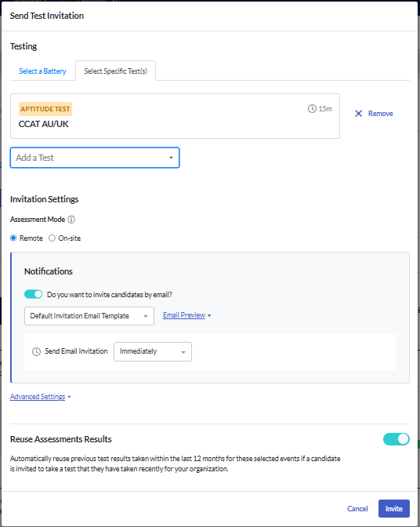
Task: Expand the Email Preview section
Action: [186, 315]
